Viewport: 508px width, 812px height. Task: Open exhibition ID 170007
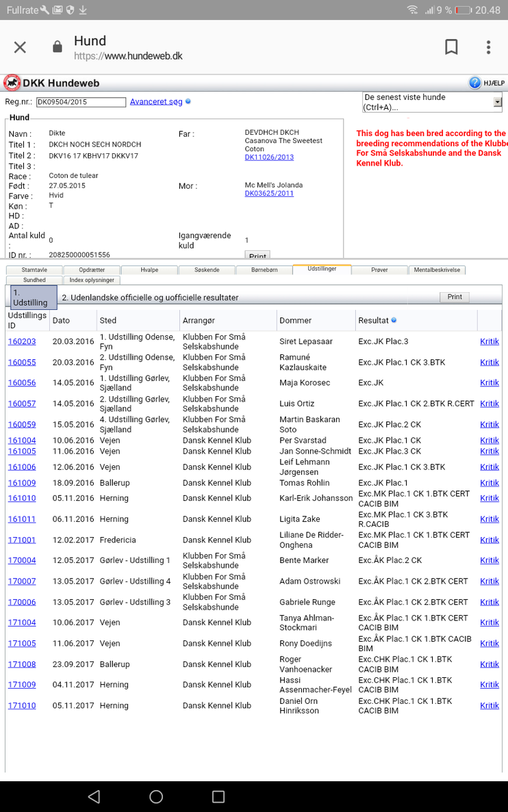coord(22,581)
